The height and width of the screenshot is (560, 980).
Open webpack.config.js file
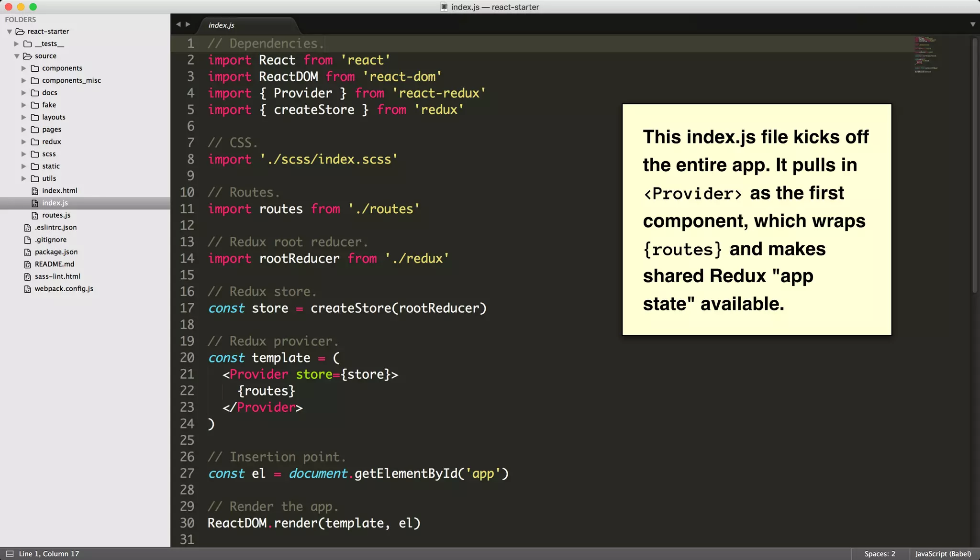pos(64,289)
